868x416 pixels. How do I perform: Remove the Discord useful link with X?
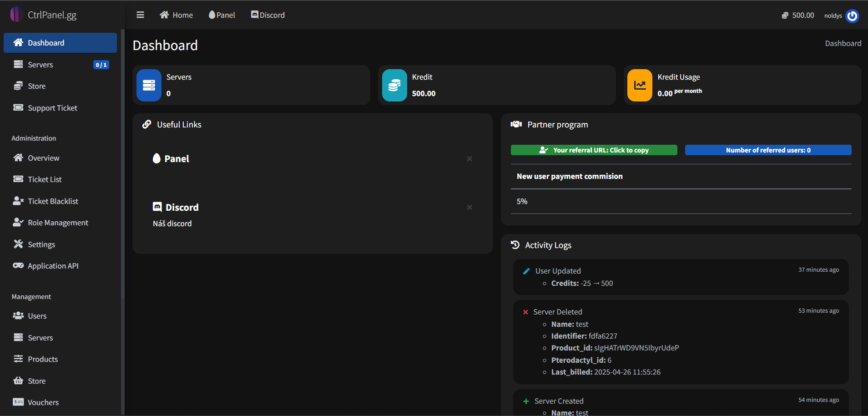(469, 208)
